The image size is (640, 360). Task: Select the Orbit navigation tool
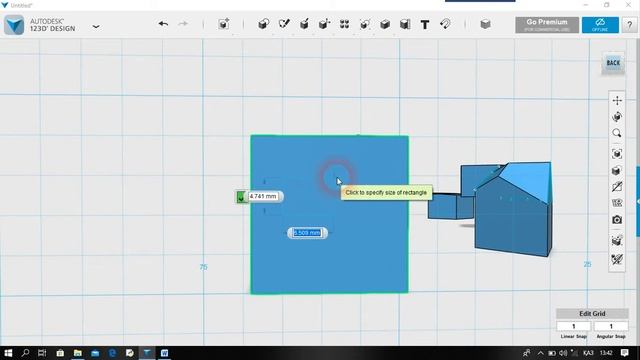[617, 117]
